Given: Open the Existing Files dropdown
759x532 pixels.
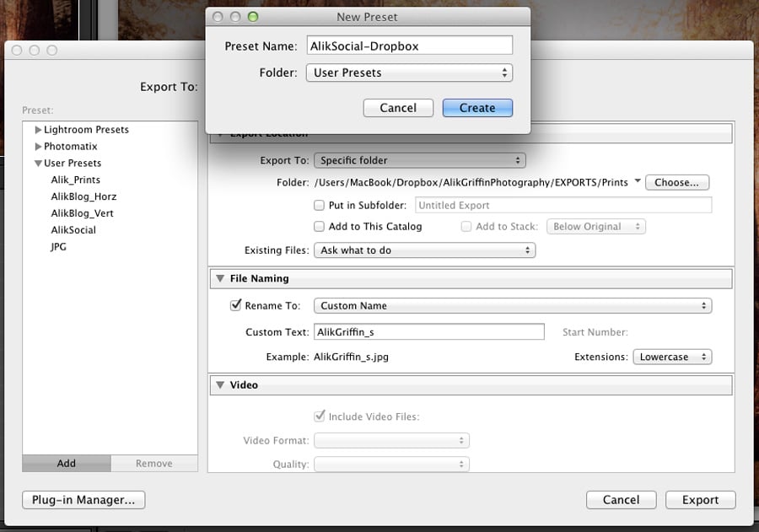Looking at the screenshot, I should [424, 250].
